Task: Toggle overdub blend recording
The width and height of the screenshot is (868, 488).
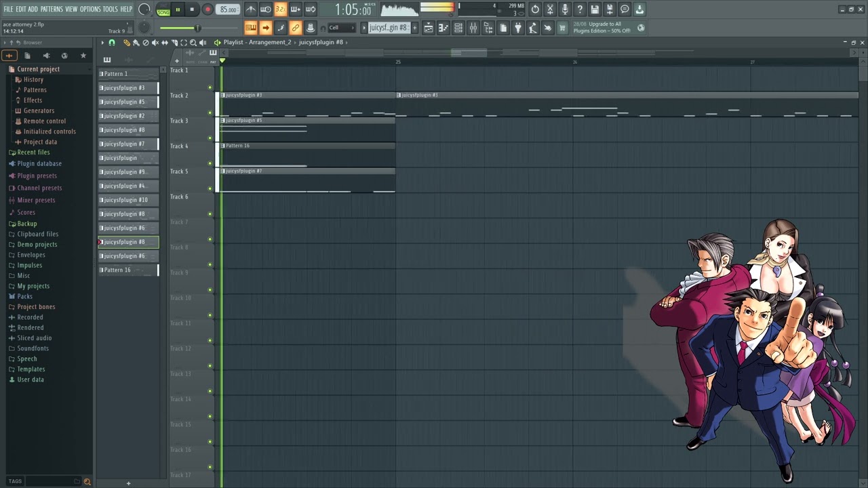Action: (296, 9)
